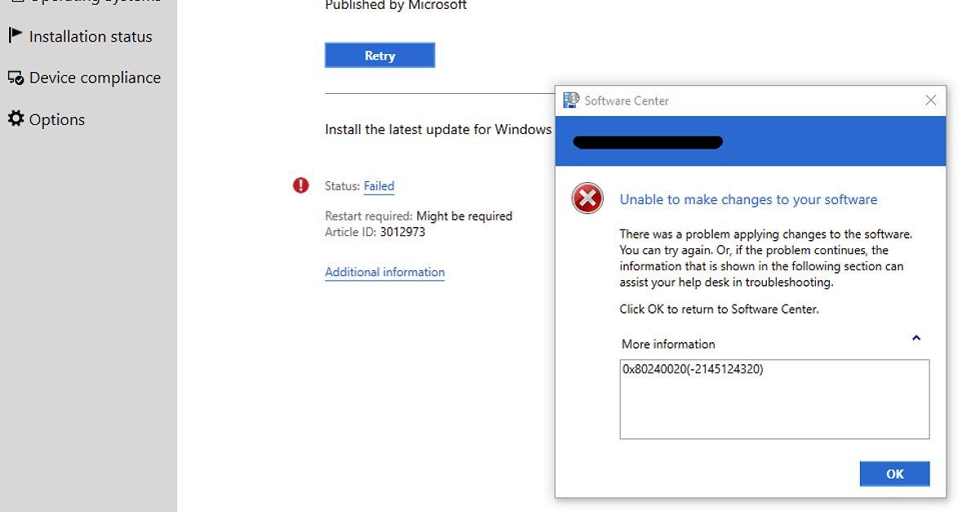
Task: Open the Failed status link
Action: coord(379,186)
